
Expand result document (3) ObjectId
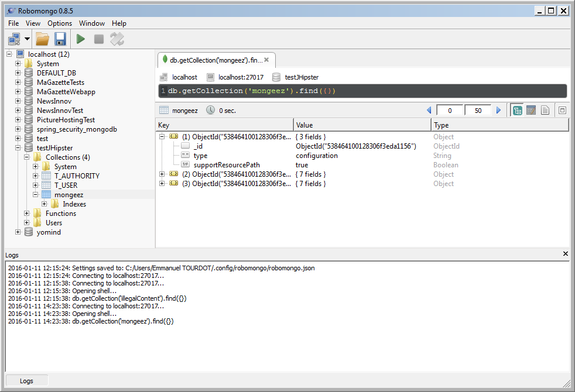pos(162,183)
